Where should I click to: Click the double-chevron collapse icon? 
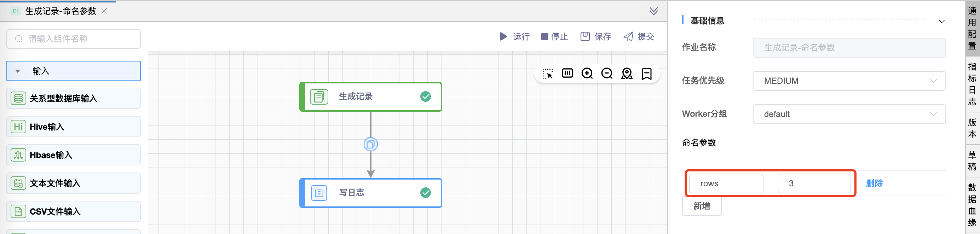[653, 11]
